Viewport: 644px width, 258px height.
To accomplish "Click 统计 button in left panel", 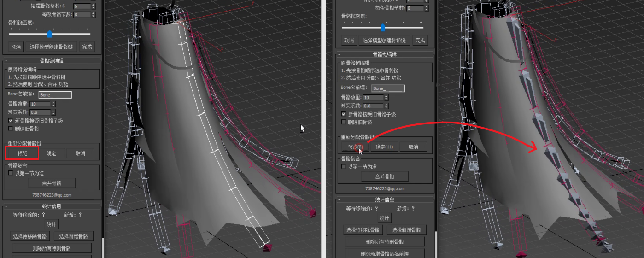I will (51, 224).
